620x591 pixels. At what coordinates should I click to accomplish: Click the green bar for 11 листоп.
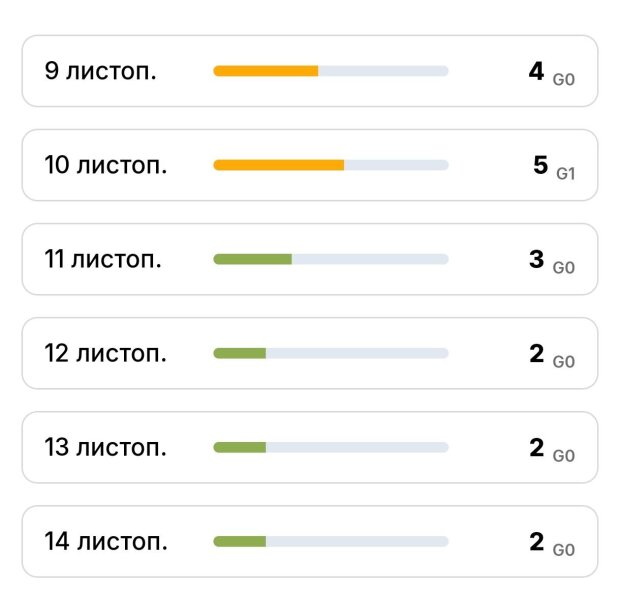[x=253, y=259]
